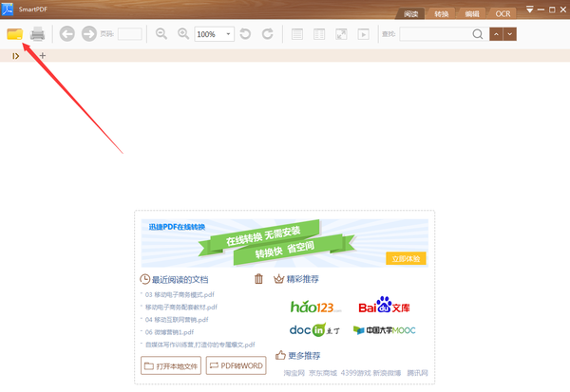The image size is (570, 392).
Task: Go forward with the right arrow button
Action: click(x=89, y=34)
